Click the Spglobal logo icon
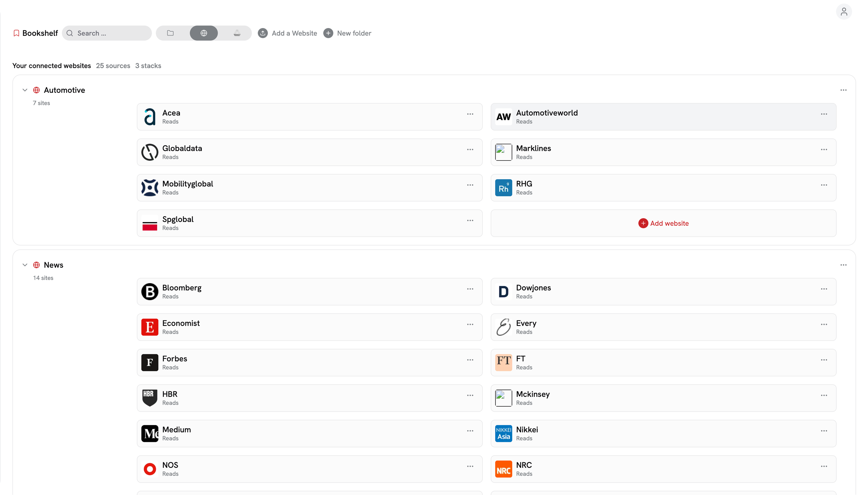 tap(150, 223)
